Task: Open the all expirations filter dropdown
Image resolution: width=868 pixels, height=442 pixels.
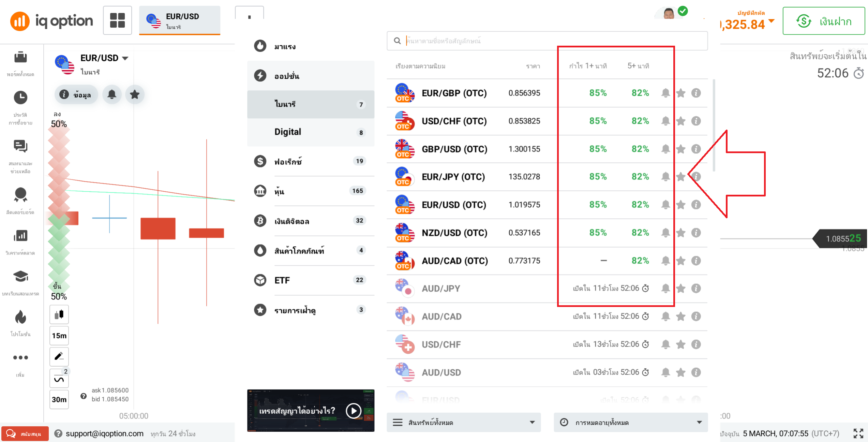Action: click(x=631, y=422)
